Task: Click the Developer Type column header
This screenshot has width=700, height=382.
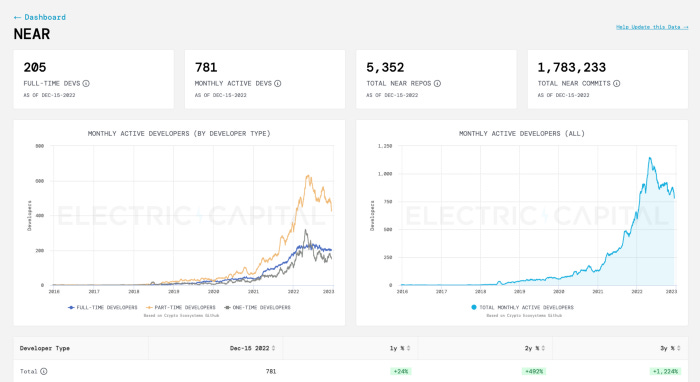Action: point(45,348)
